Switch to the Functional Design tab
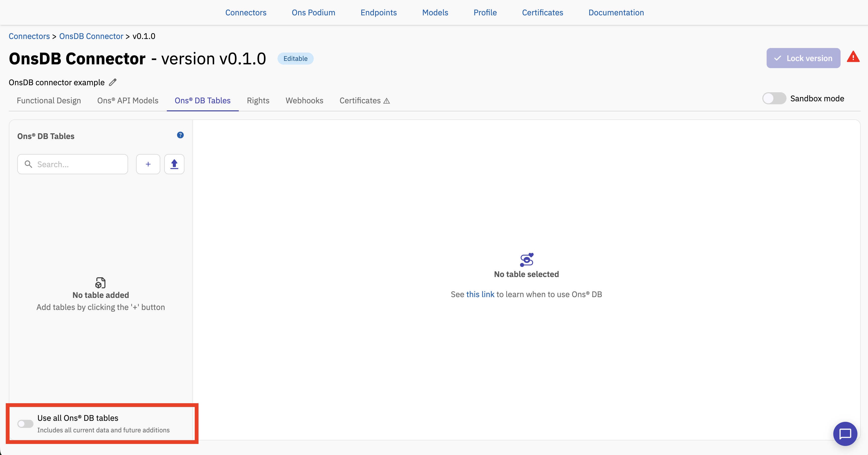The width and height of the screenshot is (868, 455). pos(49,100)
